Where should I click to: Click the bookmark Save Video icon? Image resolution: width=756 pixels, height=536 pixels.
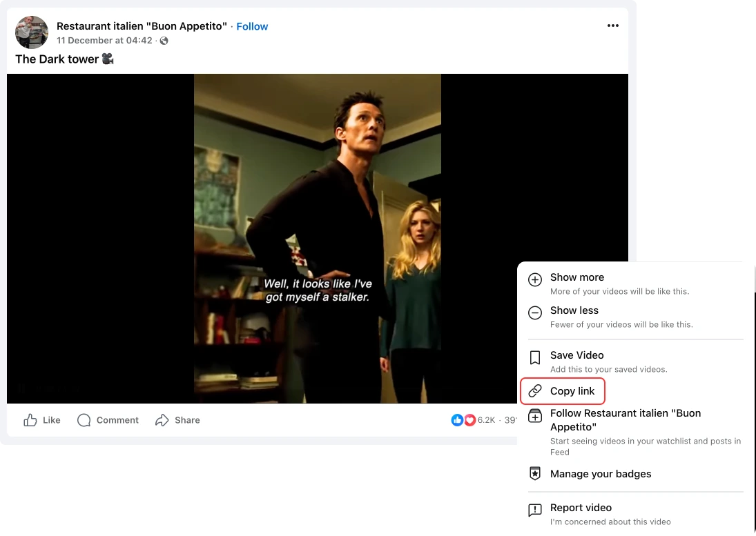[534, 358]
